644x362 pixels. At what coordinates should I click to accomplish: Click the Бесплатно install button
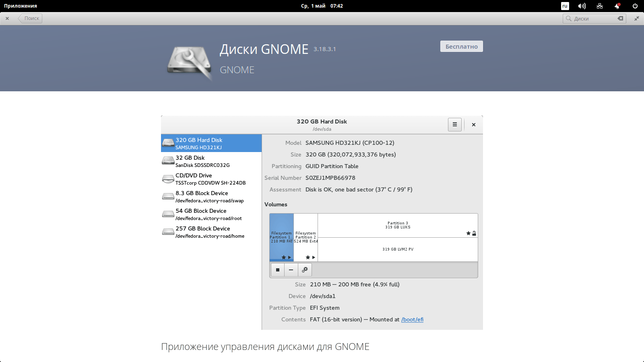tap(461, 46)
